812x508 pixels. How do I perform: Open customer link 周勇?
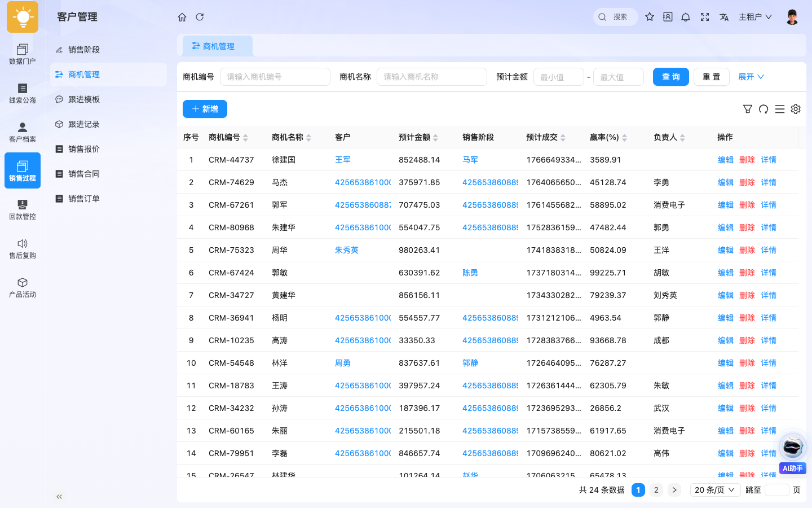[x=343, y=363]
